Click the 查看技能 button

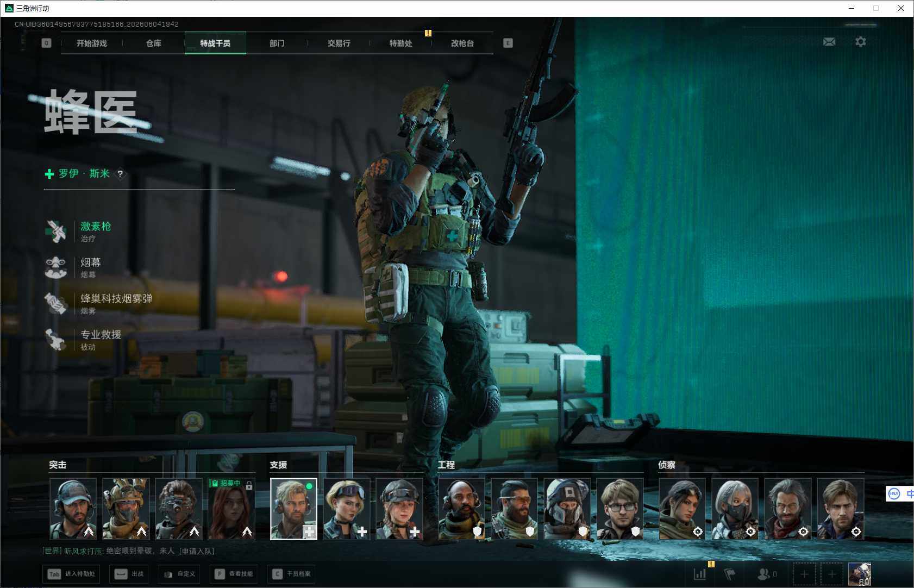[234, 574]
